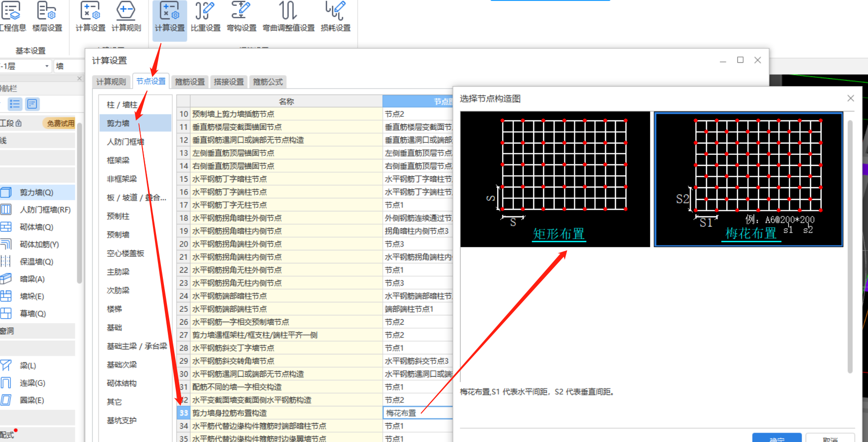868x442 pixels.
Task: Select 柱 / 墙柱 category
Action: point(135,104)
